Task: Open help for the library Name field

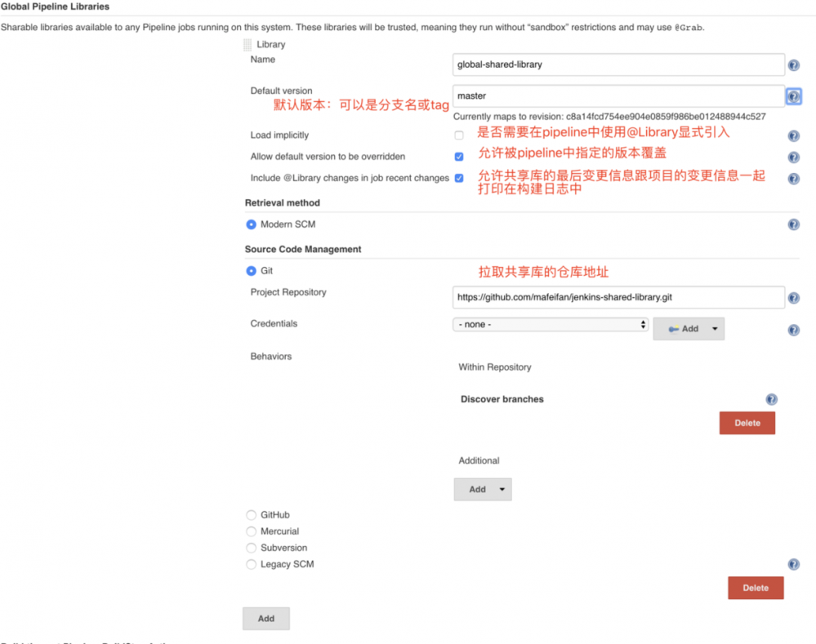Action: click(x=793, y=64)
